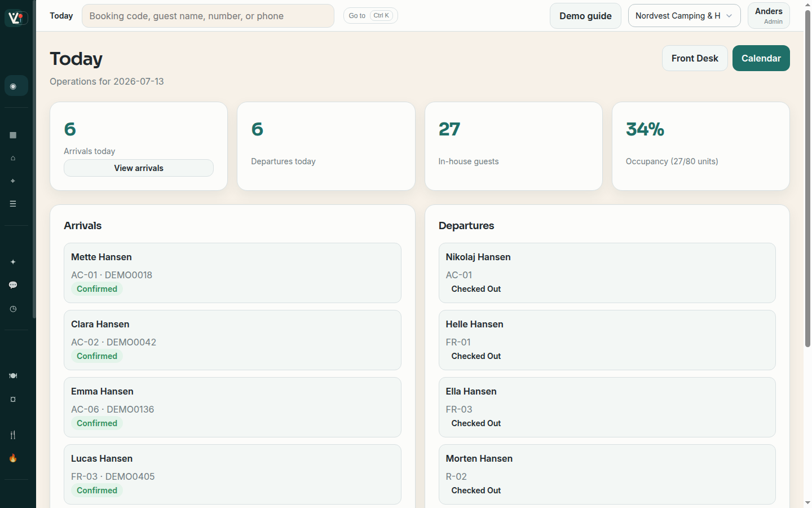
Task: Click Confirmed badge for Lucas Hansen
Action: tap(97, 491)
